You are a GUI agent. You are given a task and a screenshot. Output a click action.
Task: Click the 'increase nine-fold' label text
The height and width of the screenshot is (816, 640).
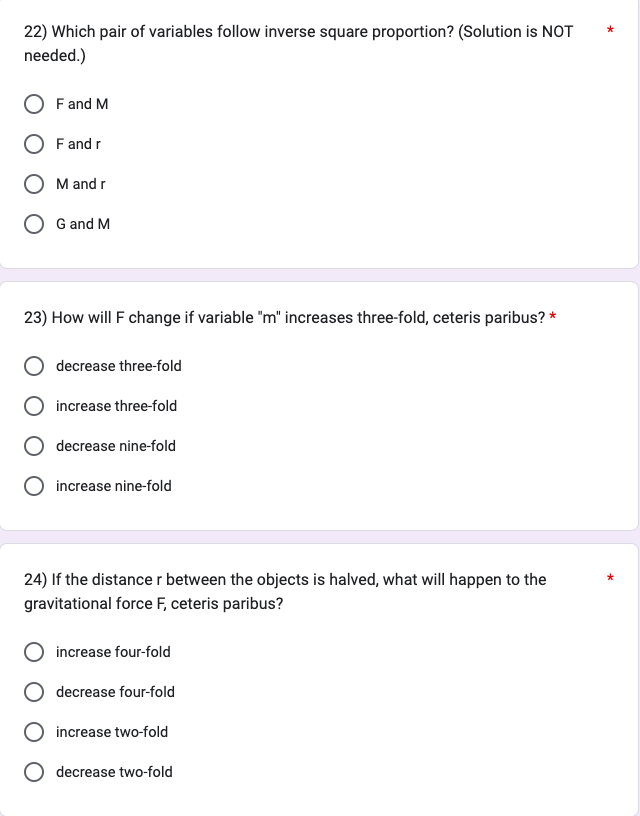point(114,486)
